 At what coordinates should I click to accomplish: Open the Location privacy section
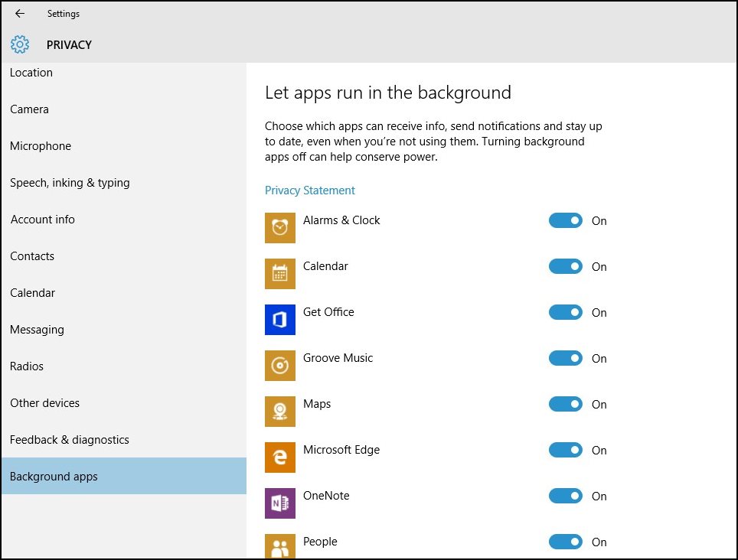(124, 73)
